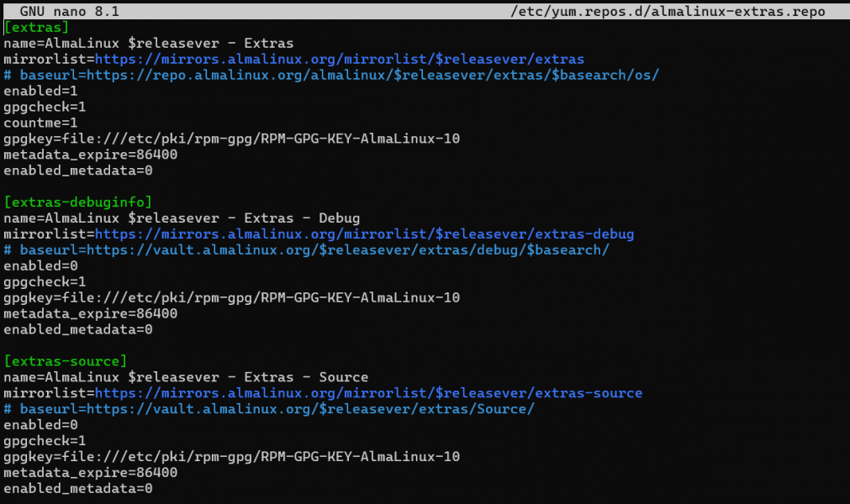The width and height of the screenshot is (850, 504).
Task: Click the gpgkey line in the [extras] section
Action: click(231, 139)
